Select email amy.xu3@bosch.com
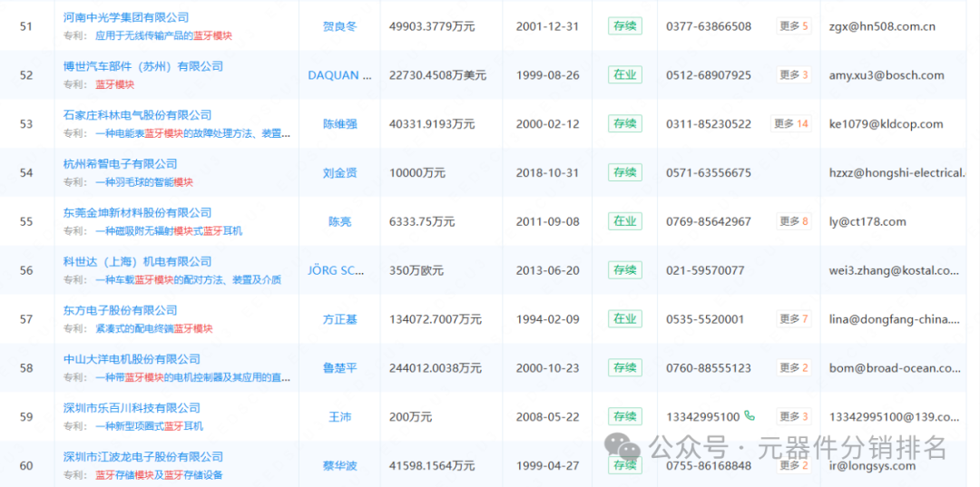Viewport: 980px width, 487px height. pyautogui.click(x=887, y=75)
